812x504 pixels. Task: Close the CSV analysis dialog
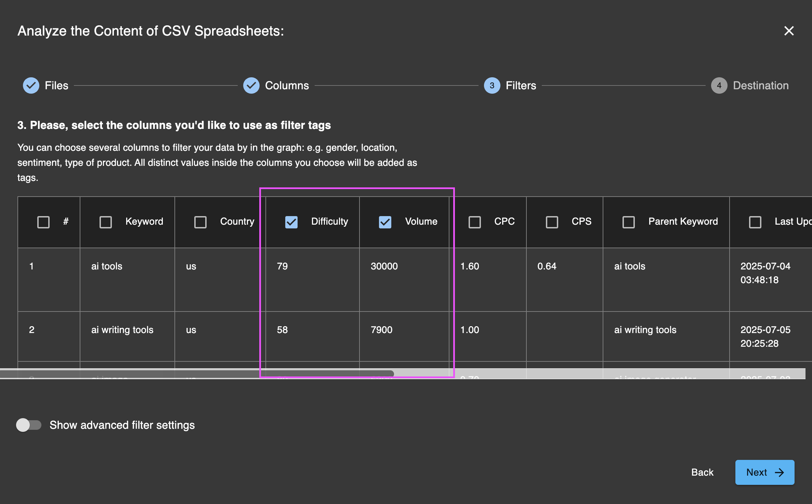point(789,31)
